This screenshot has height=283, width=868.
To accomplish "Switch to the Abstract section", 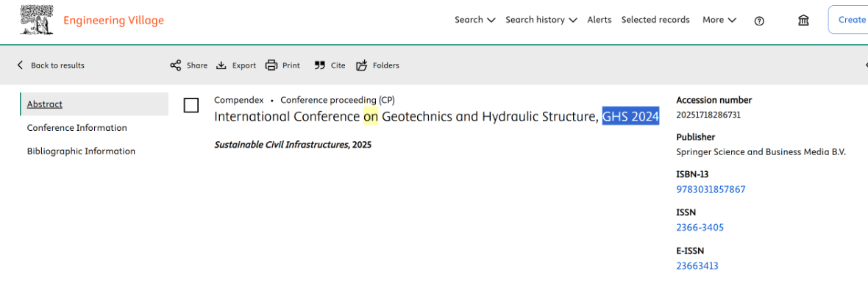I will [94, 104].
